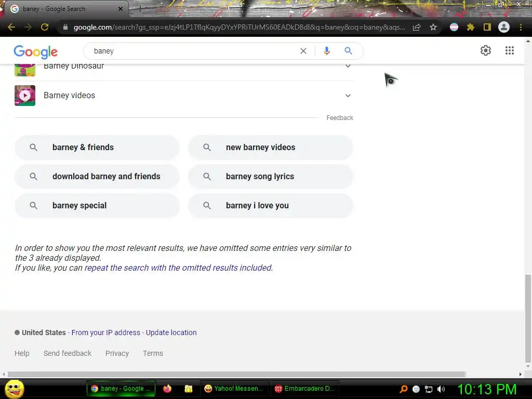Screen dimensions: 532x399
Task: Start voice search with microphone
Action: point(326,51)
